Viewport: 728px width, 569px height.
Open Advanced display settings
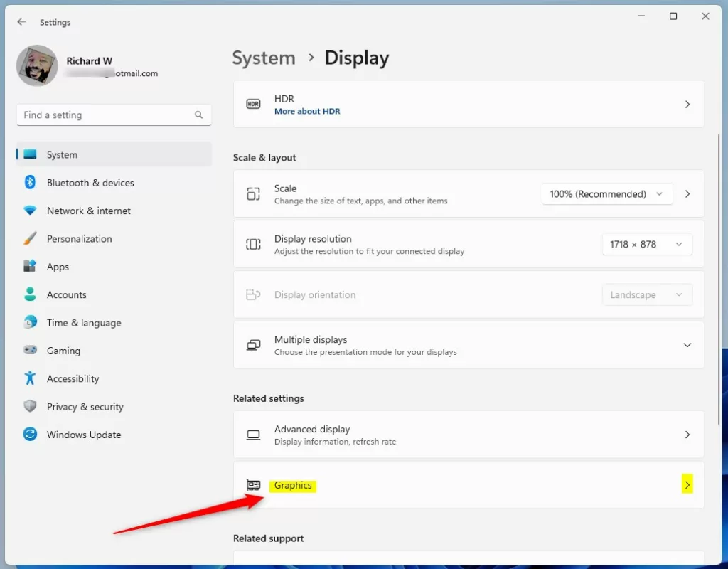(x=468, y=435)
